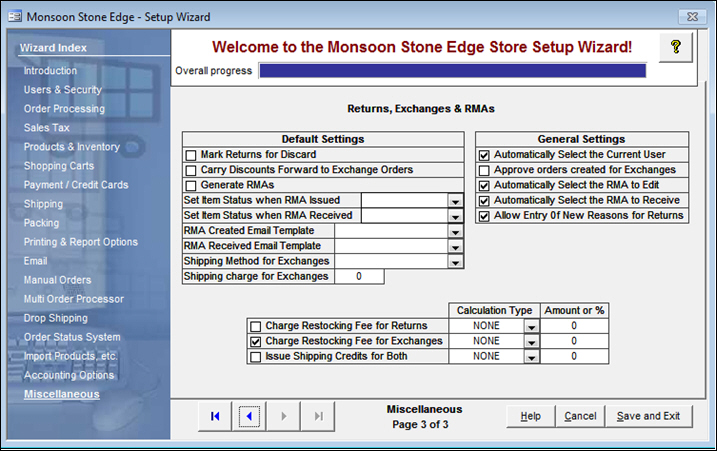The image size is (717, 451).
Task: Click the next page arrow button
Action: (x=285, y=416)
